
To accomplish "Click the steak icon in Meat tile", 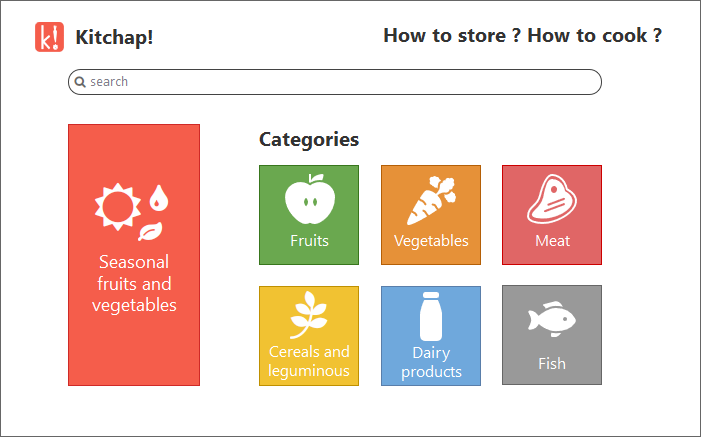I will 552,199.
